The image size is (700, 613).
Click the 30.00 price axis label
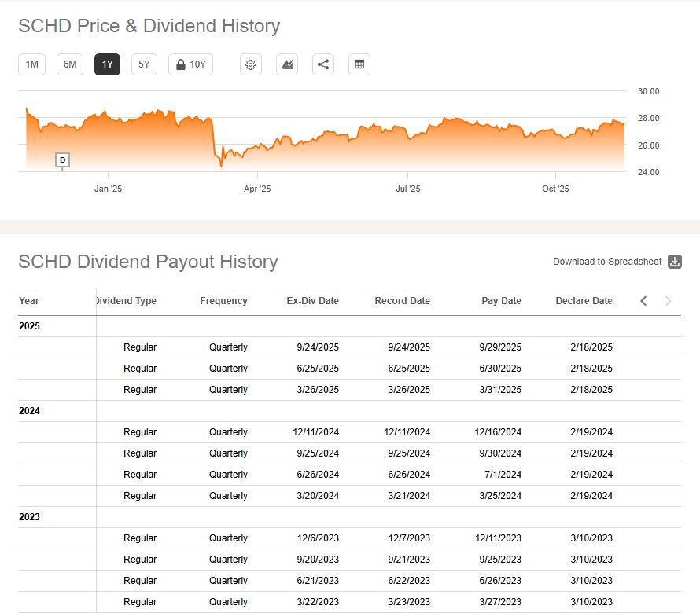[648, 91]
